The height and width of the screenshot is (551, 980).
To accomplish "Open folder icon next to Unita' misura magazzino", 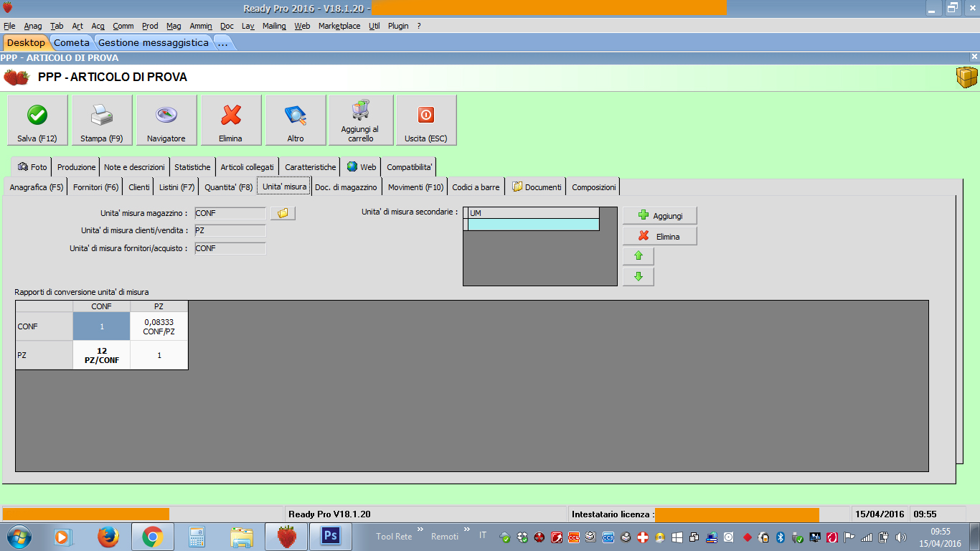I will pos(283,213).
